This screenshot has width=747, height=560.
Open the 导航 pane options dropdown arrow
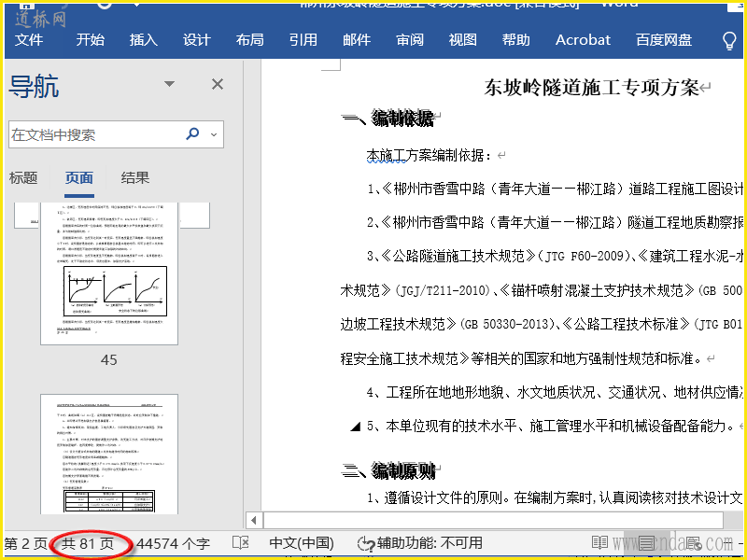169,84
